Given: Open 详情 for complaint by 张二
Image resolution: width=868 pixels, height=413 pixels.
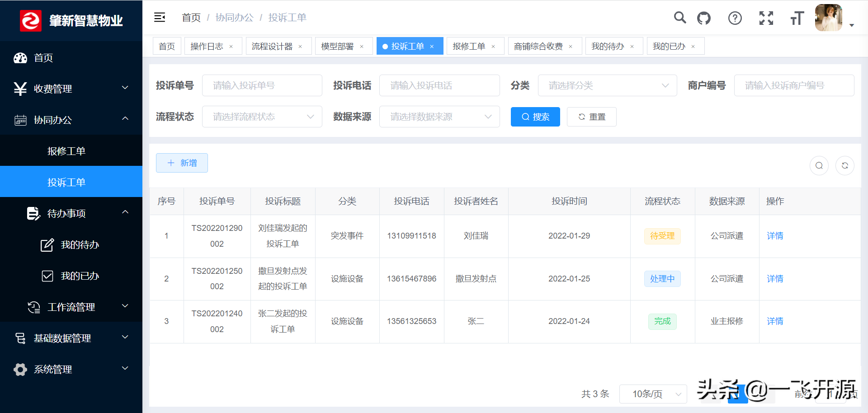Looking at the screenshot, I should [x=775, y=321].
